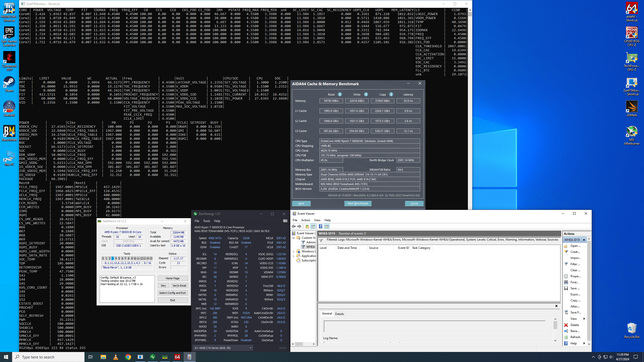
Task: Click the Start Benchmark button in AIDA64
Action: pyautogui.click(x=358, y=203)
